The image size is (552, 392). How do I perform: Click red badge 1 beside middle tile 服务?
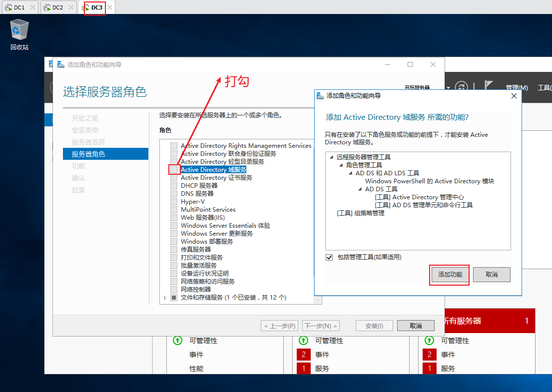coord(303,369)
